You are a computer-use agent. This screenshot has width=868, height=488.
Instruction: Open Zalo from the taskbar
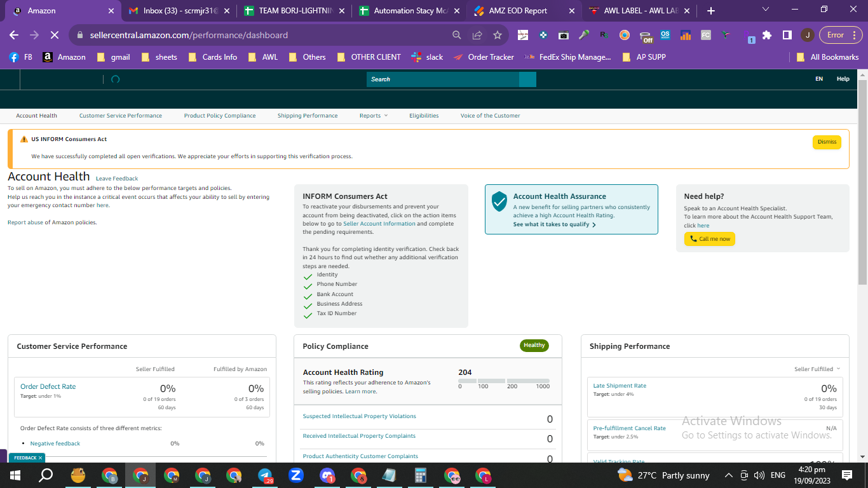(x=296, y=475)
